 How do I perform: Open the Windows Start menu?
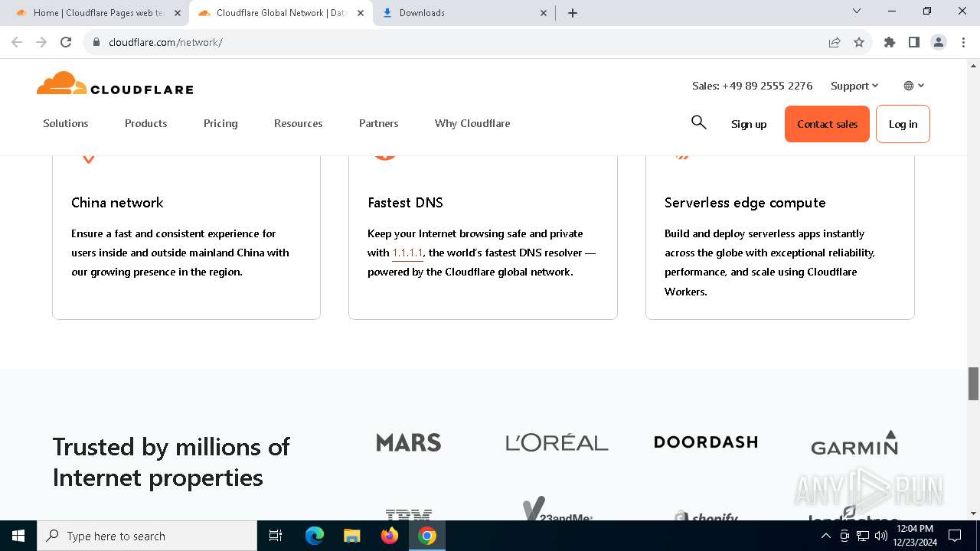tap(18, 536)
